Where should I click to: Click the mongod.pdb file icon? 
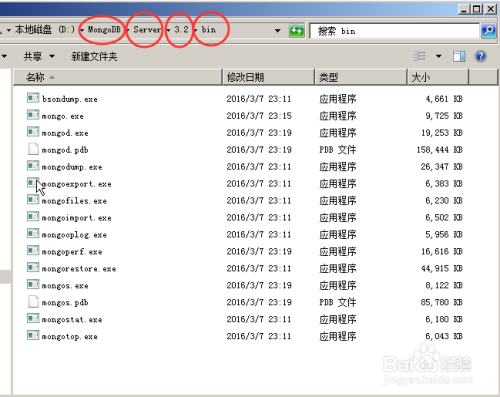33,149
